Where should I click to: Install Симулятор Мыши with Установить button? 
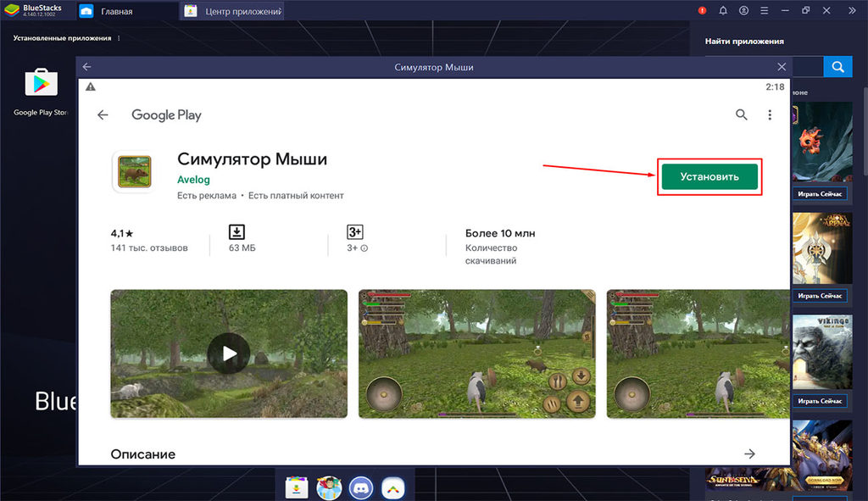pos(709,176)
